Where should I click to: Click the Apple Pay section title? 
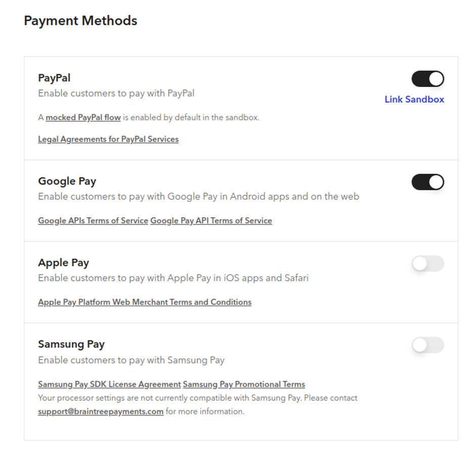click(63, 263)
